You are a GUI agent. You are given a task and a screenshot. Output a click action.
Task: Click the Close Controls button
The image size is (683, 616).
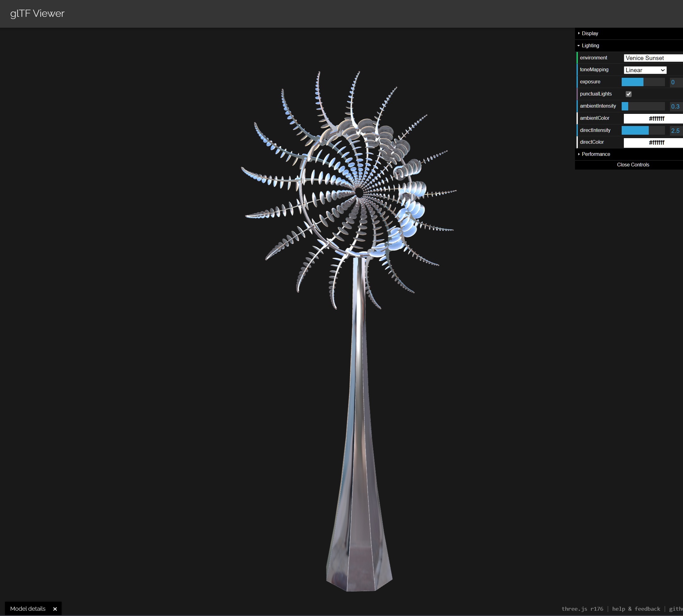pyautogui.click(x=633, y=165)
